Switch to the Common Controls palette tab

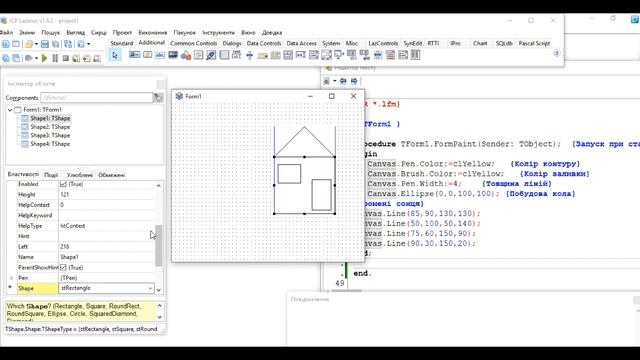pos(193,43)
